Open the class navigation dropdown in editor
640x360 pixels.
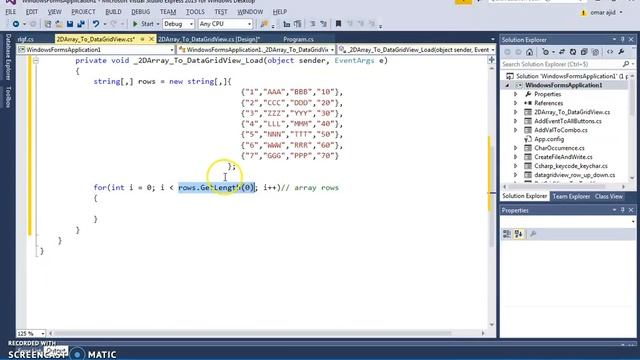click(256, 49)
